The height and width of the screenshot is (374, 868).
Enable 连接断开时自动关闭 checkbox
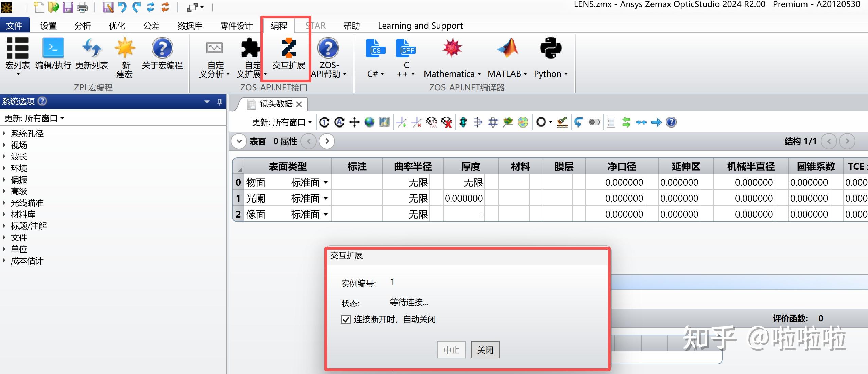[345, 320]
